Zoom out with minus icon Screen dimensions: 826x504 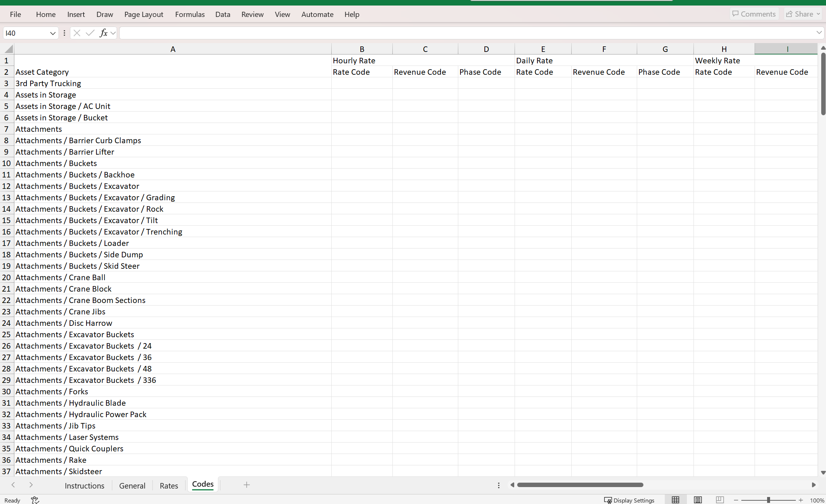pos(736,500)
